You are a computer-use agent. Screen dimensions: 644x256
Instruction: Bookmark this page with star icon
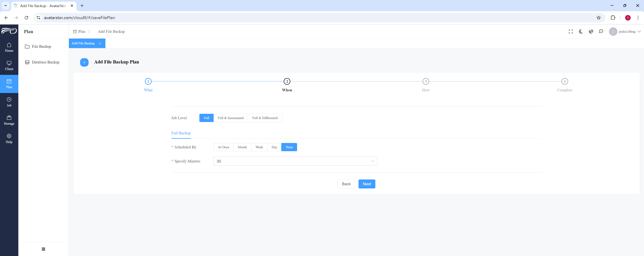[x=599, y=18]
